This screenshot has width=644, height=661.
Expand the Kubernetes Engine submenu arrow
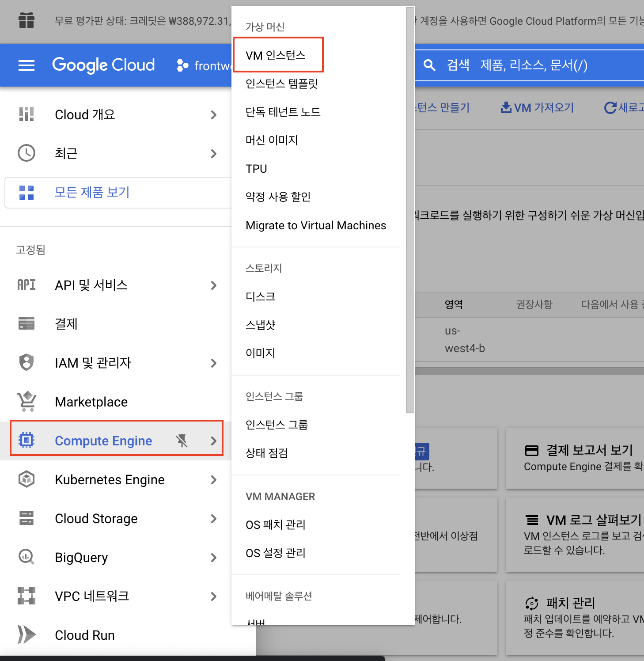pos(214,480)
